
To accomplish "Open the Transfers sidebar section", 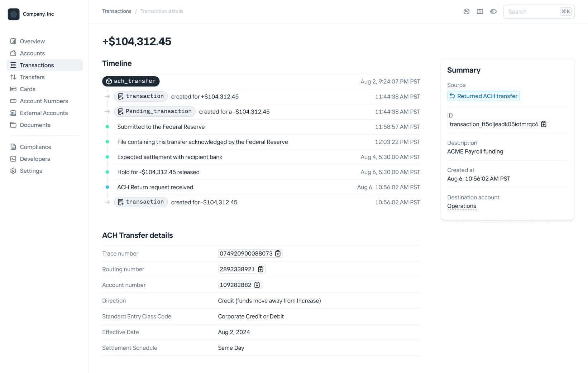I will (x=32, y=77).
